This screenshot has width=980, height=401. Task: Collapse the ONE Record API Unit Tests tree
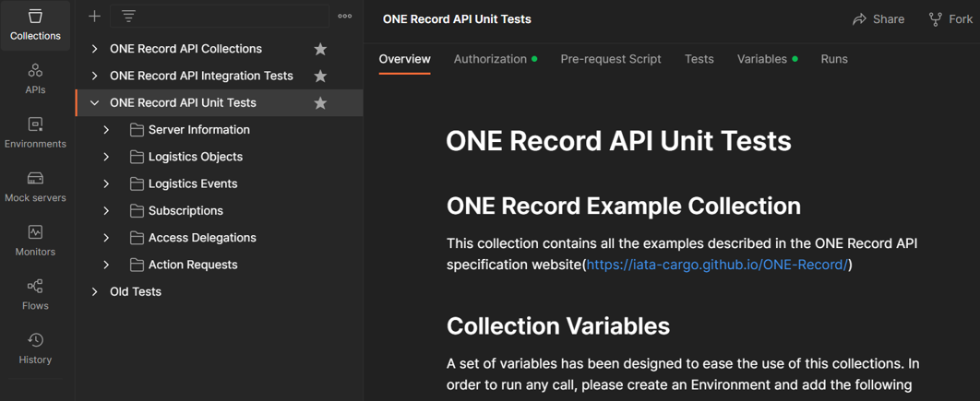pos(94,102)
